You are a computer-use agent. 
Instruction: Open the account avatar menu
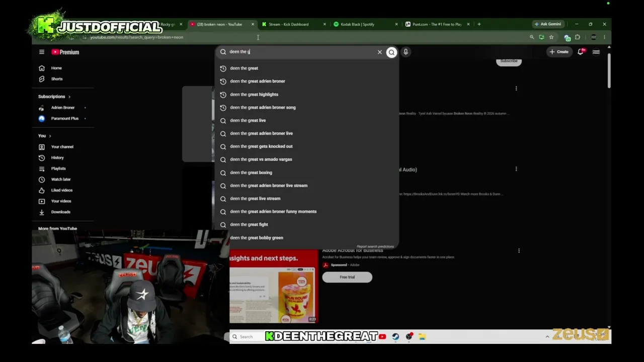[x=596, y=52]
